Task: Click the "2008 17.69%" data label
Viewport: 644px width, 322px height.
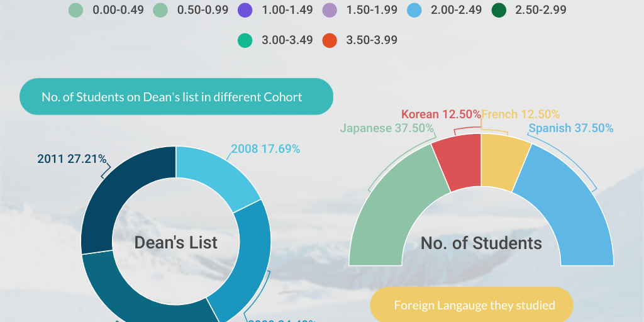Action: (x=265, y=149)
